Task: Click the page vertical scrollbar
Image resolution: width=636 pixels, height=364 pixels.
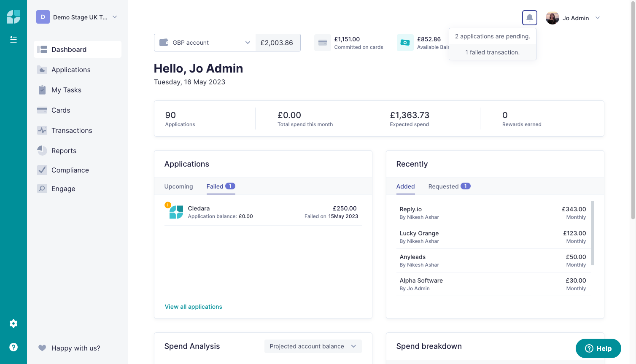Action: point(633,110)
